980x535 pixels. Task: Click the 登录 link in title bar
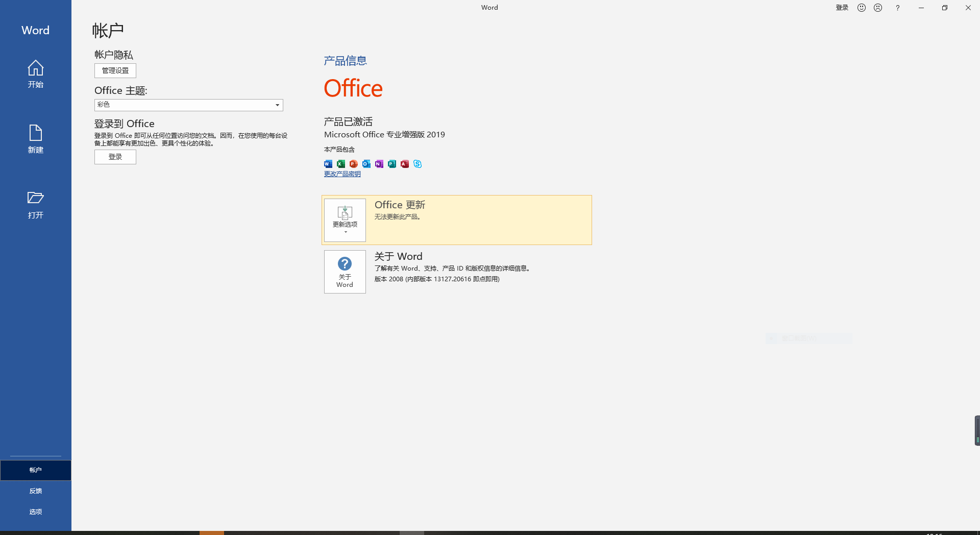tap(842, 8)
